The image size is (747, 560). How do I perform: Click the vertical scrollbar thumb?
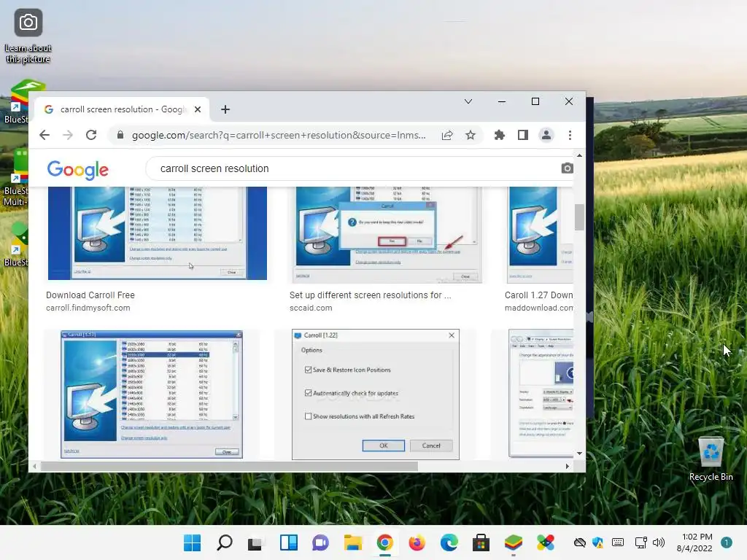coord(579,217)
